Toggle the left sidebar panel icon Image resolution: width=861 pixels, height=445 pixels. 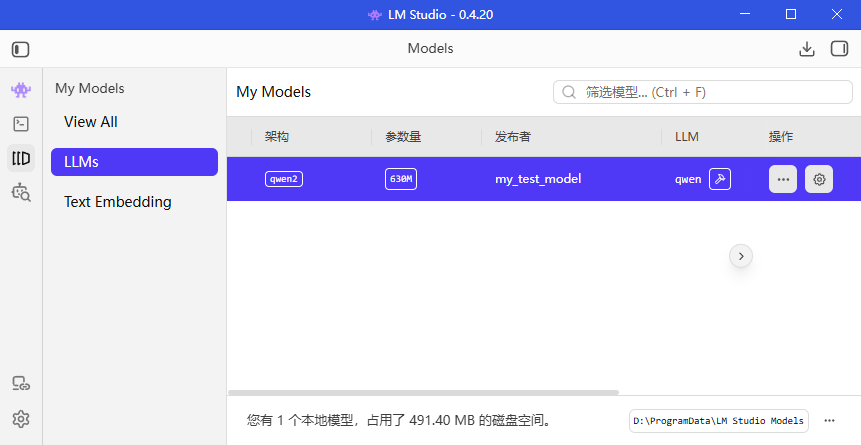[x=20, y=49]
